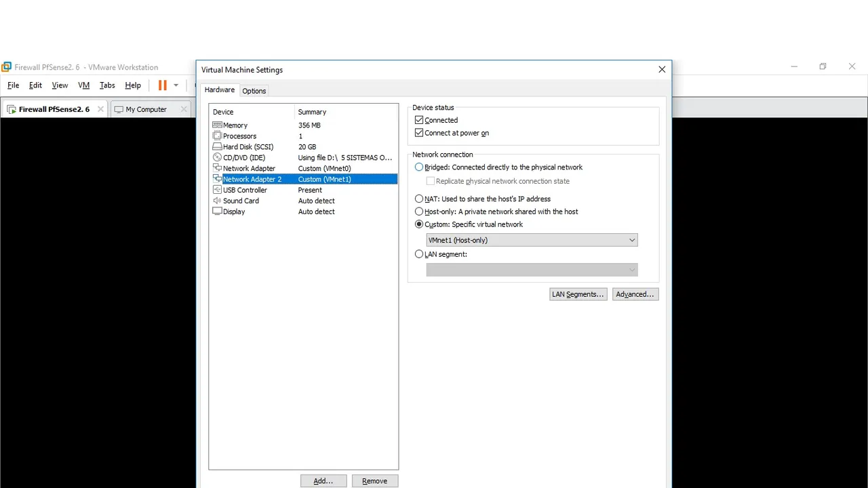Open the VMnet1 (Host-only) dropdown
868x488 pixels.
point(532,240)
